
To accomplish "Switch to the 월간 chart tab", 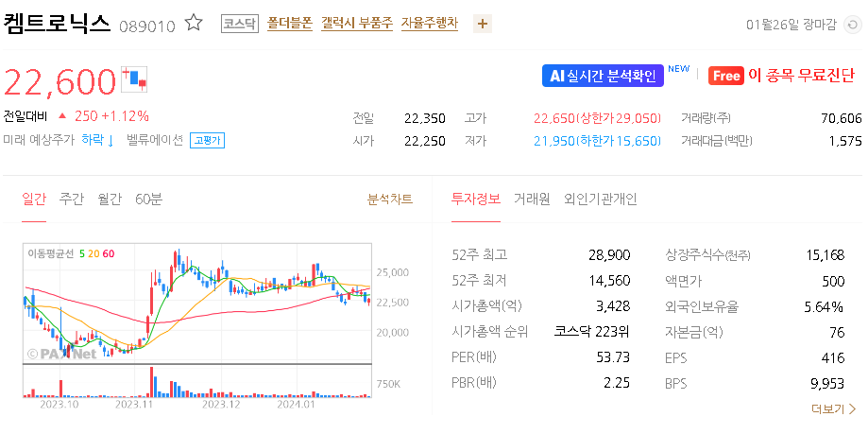I will pyautogui.click(x=109, y=199).
